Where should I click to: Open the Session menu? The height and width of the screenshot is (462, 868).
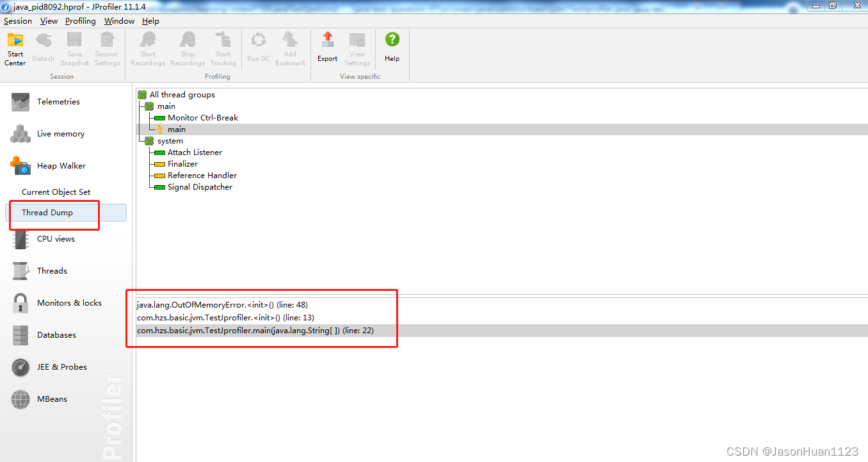[x=18, y=21]
